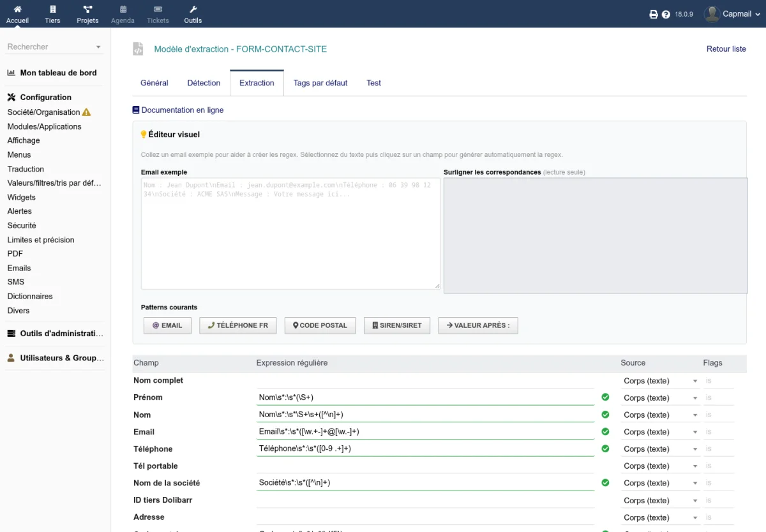766x532 pixels.
Task: Click the read-only highlighted matches panel
Action: click(596, 235)
